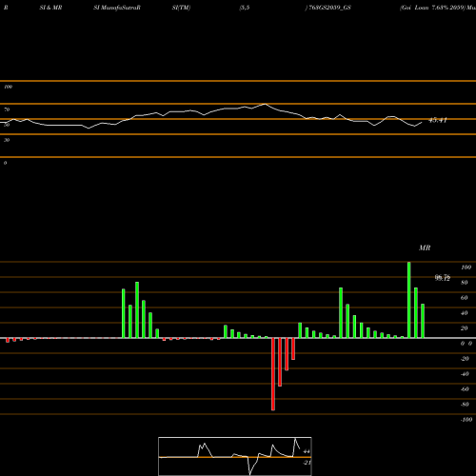Click the '70' label on the RSI axis
This screenshot has width=476, height=476.
click(x=7, y=109)
